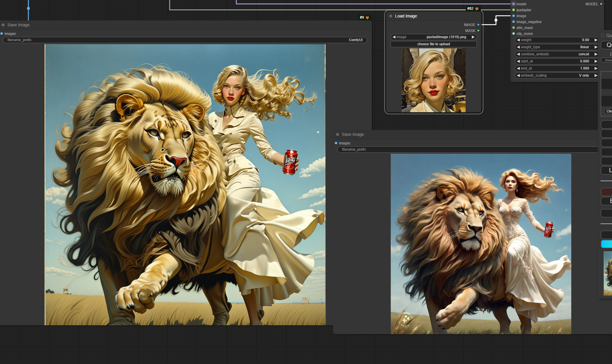Click the weight value 0.80

pos(585,40)
